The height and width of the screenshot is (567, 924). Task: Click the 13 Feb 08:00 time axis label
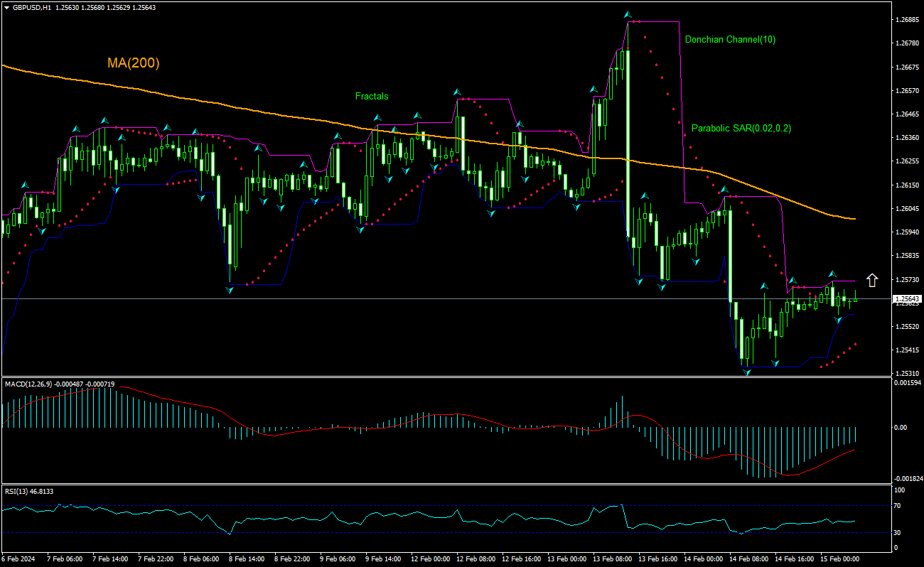611,559
